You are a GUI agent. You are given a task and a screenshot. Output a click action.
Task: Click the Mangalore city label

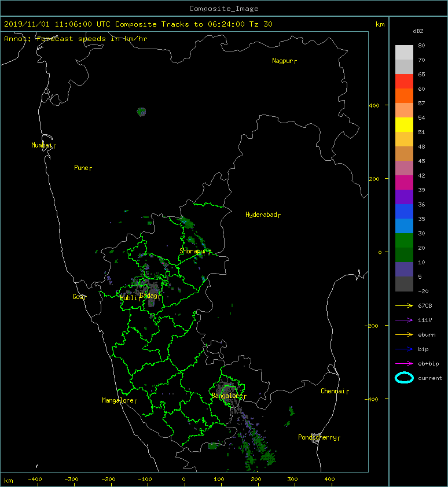[x=118, y=400]
